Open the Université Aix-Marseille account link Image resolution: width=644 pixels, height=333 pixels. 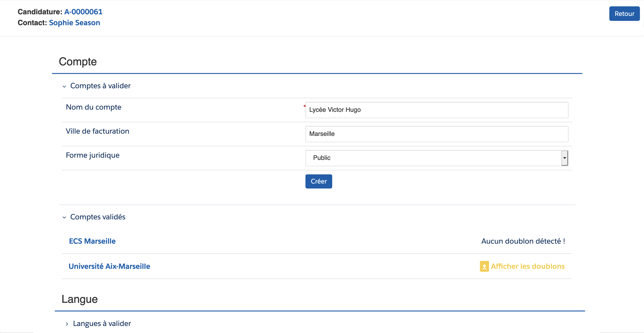(109, 266)
